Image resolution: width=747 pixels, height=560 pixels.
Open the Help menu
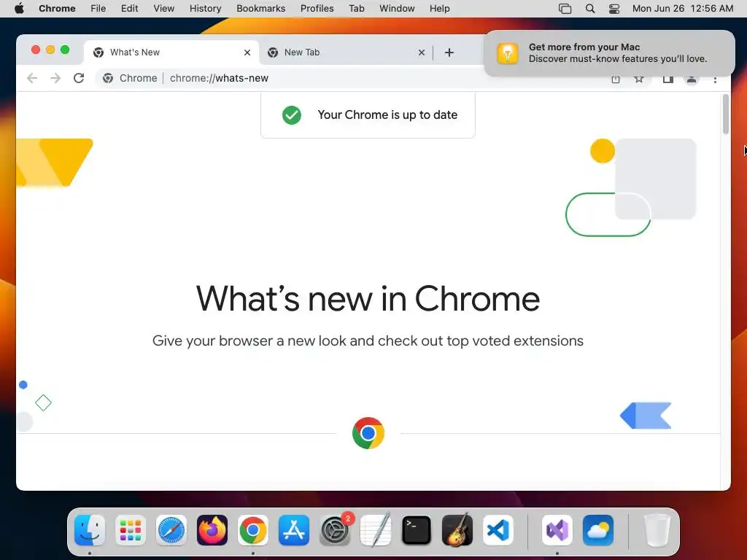coord(439,9)
